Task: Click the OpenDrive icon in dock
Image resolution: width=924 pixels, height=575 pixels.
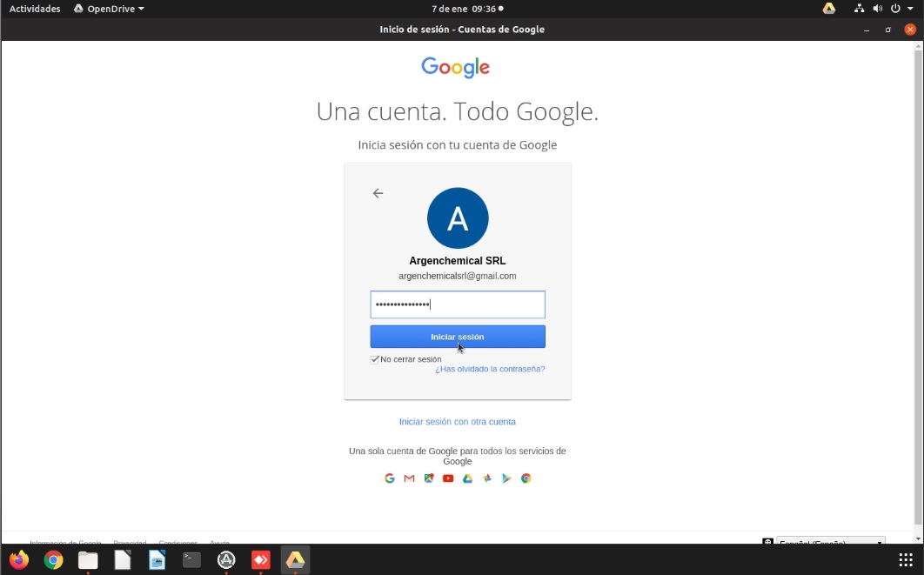Action: click(x=295, y=559)
